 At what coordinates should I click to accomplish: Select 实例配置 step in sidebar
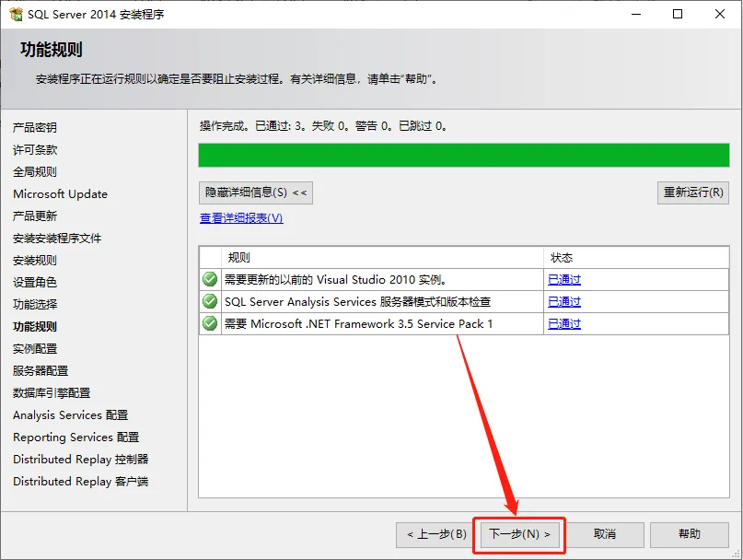click(35, 348)
